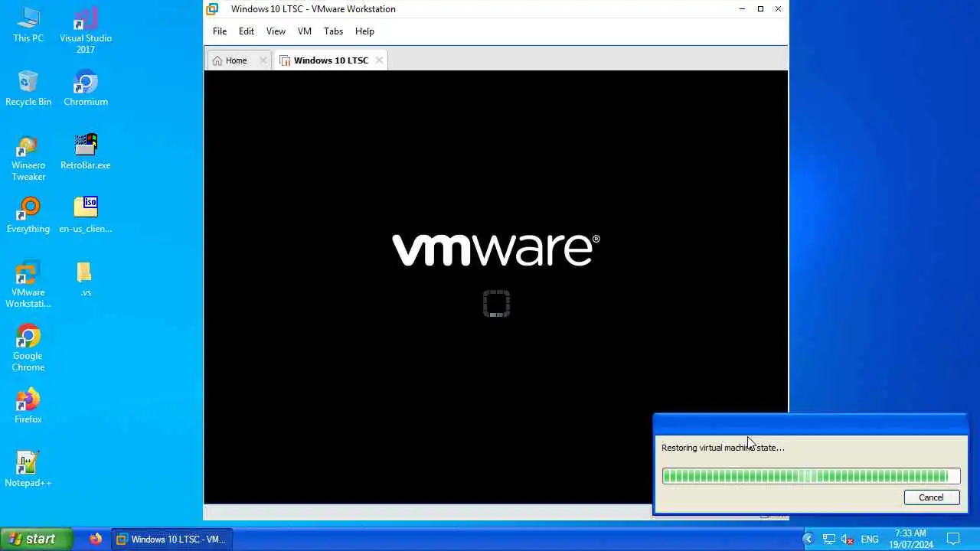Maximize the VMware Workstation window

tap(760, 9)
